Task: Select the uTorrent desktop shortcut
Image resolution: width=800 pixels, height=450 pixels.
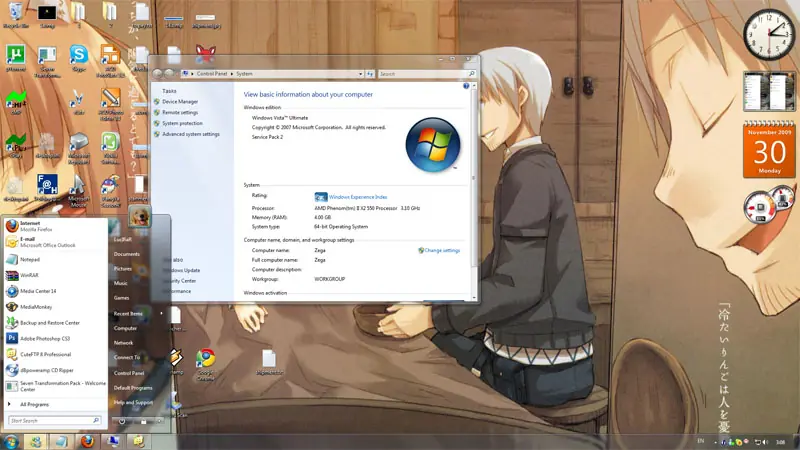Action: [16, 59]
